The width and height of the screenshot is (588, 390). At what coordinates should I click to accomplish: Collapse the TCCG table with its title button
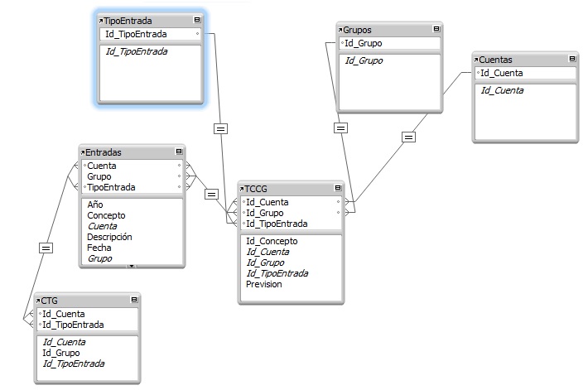coord(337,189)
